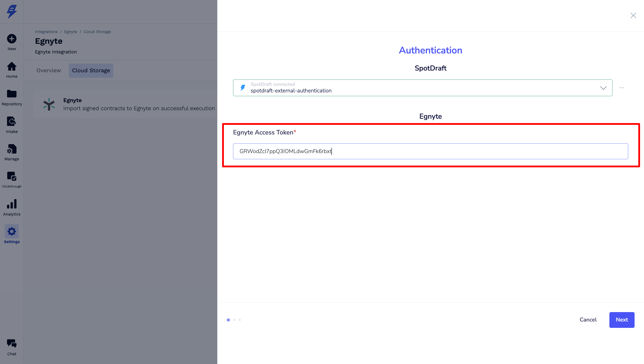
Task: Open the Settings gear icon
Action: point(12,231)
